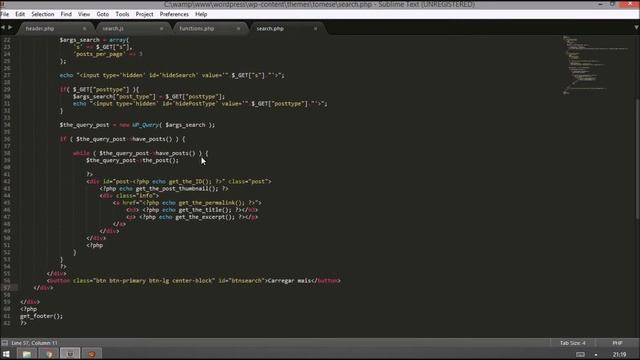Click the next tab arrow
The height and width of the screenshot is (360, 640).
[x=10, y=27]
